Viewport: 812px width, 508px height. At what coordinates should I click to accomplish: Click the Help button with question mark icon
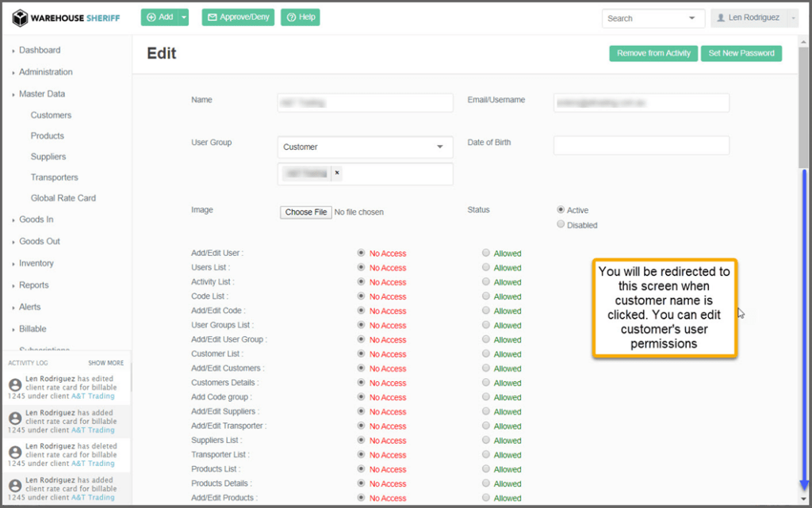pos(300,17)
